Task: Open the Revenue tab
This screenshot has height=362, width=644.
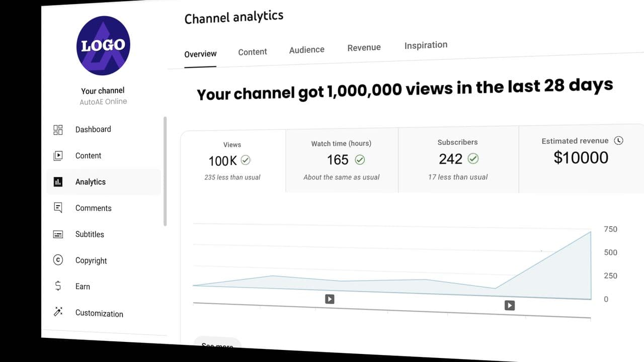Action: pyautogui.click(x=364, y=47)
